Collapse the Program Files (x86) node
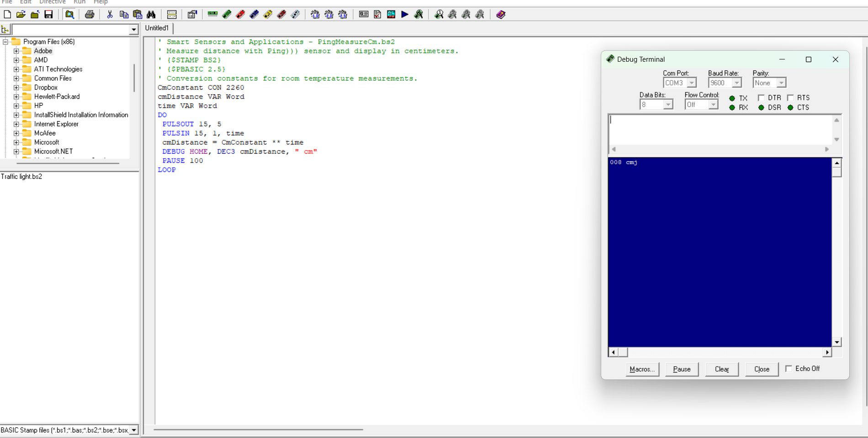 click(x=5, y=42)
